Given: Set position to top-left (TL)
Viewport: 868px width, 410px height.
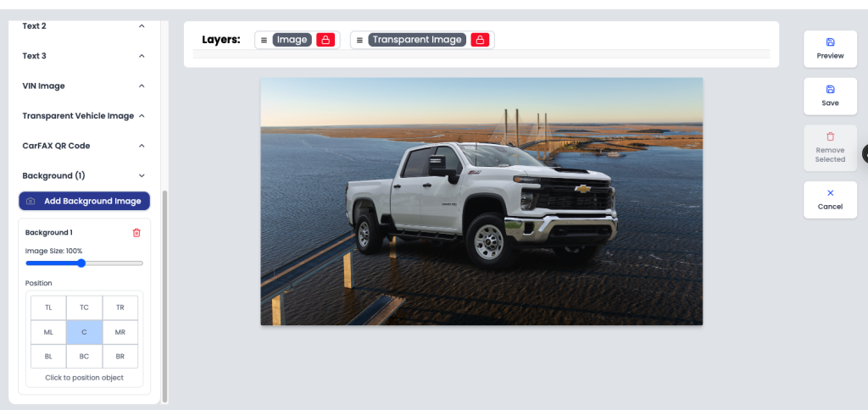Looking at the screenshot, I should coord(48,307).
